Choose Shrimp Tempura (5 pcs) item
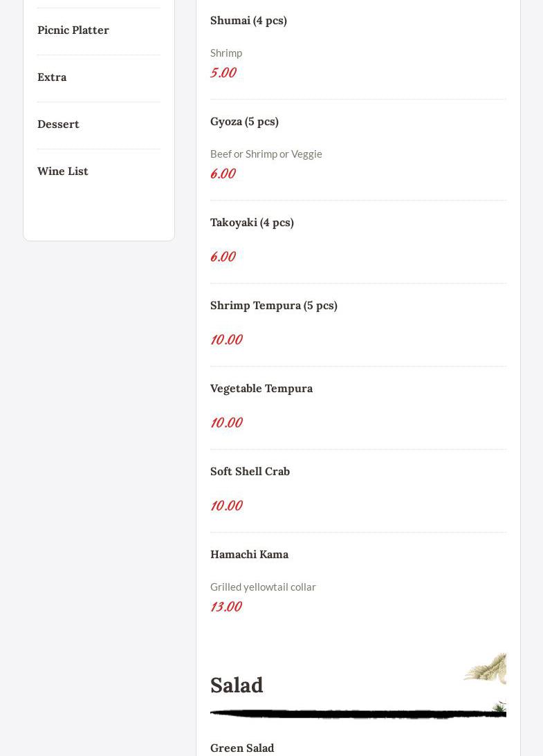543x756 pixels. coord(273,306)
